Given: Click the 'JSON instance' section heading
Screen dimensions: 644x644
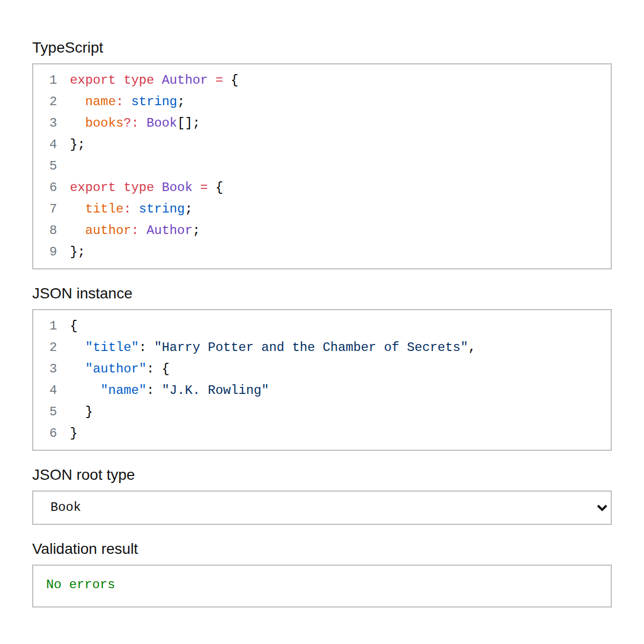Looking at the screenshot, I should tap(82, 294).
